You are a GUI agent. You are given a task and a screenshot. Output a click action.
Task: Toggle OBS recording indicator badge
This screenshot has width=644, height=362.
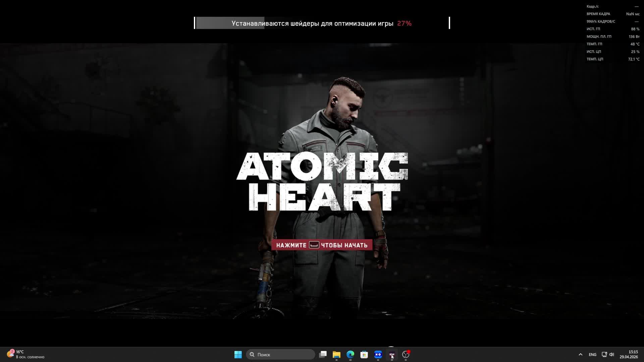(409, 351)
